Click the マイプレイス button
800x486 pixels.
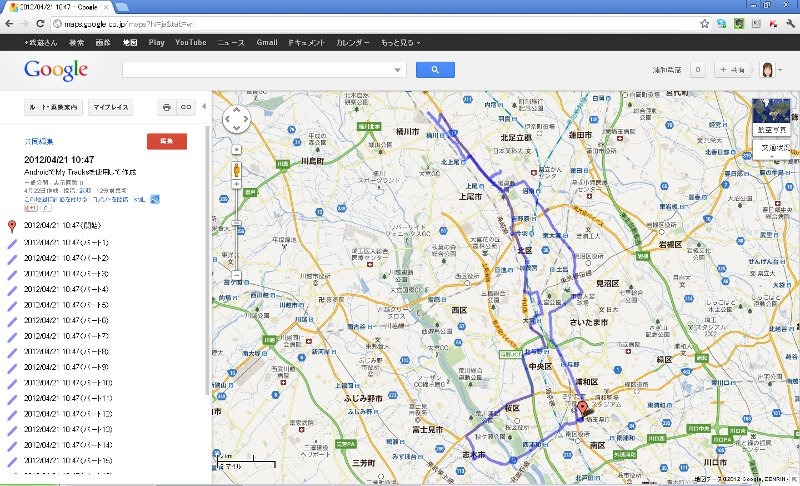(111, 107)
